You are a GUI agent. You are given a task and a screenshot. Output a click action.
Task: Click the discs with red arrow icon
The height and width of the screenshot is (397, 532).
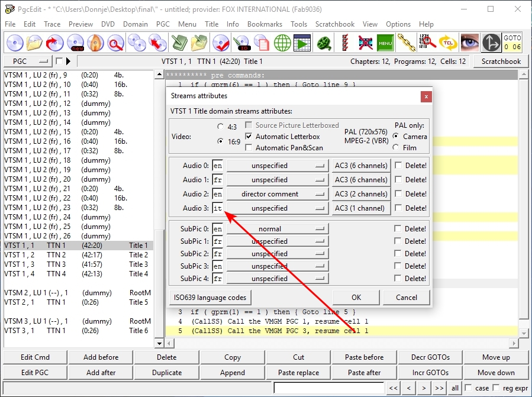pyautogui.click(x=157, y=43)
